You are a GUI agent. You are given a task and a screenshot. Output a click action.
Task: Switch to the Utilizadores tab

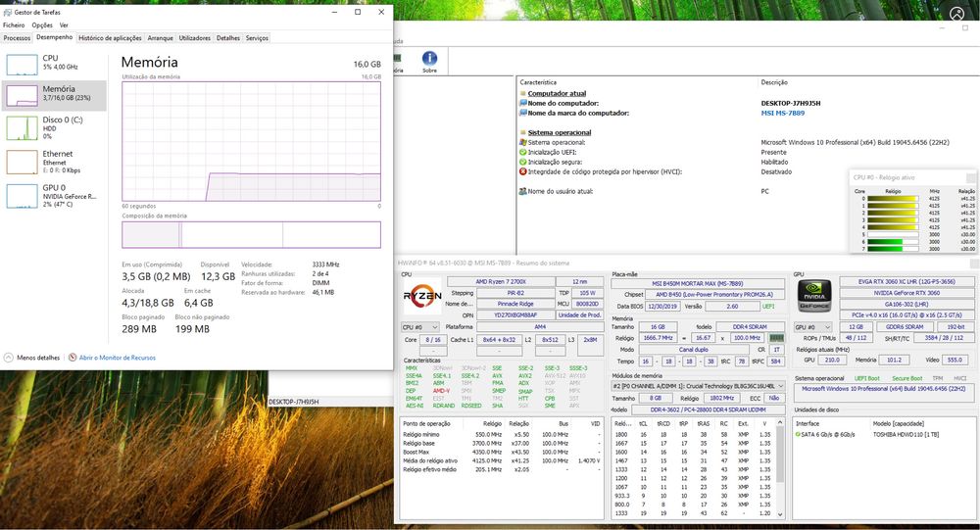pyautogui.click(x=194, y=38)
